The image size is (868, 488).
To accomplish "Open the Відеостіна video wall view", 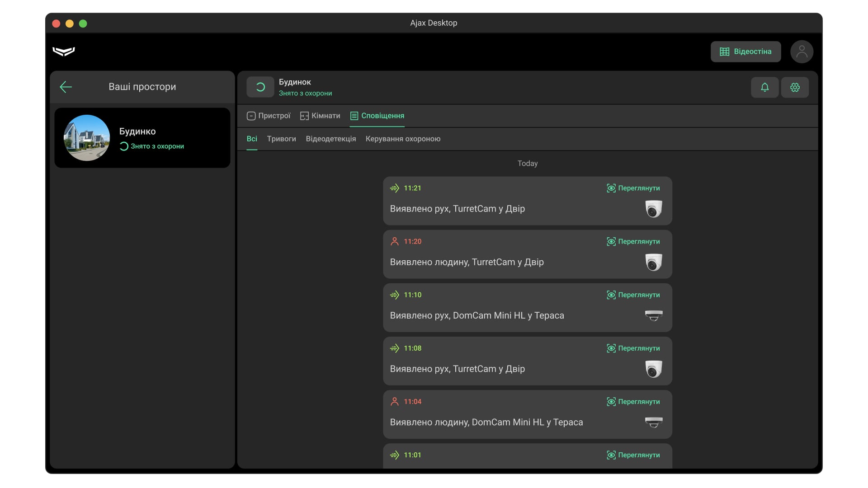I will coord(745,52).
